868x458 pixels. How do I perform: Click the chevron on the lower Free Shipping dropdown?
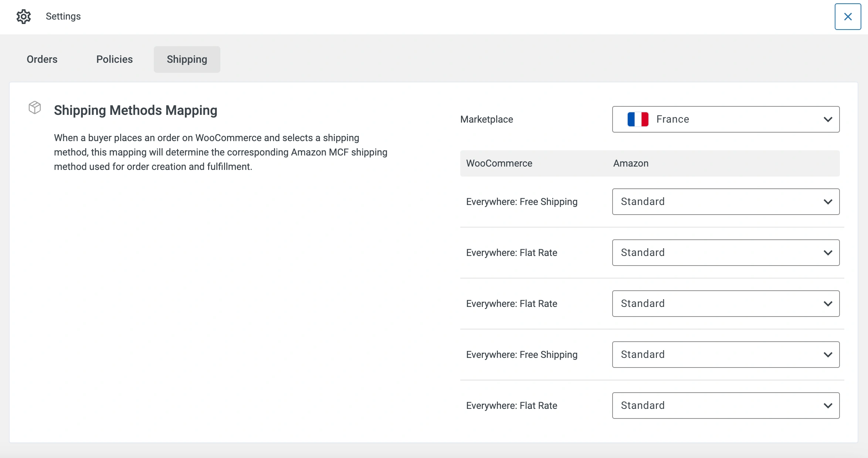[828, 354]
